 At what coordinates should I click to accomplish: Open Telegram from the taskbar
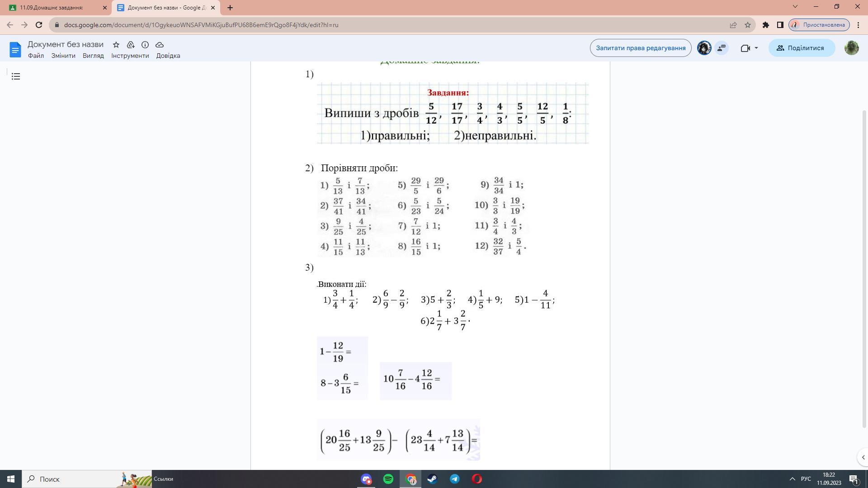(455, 479)
